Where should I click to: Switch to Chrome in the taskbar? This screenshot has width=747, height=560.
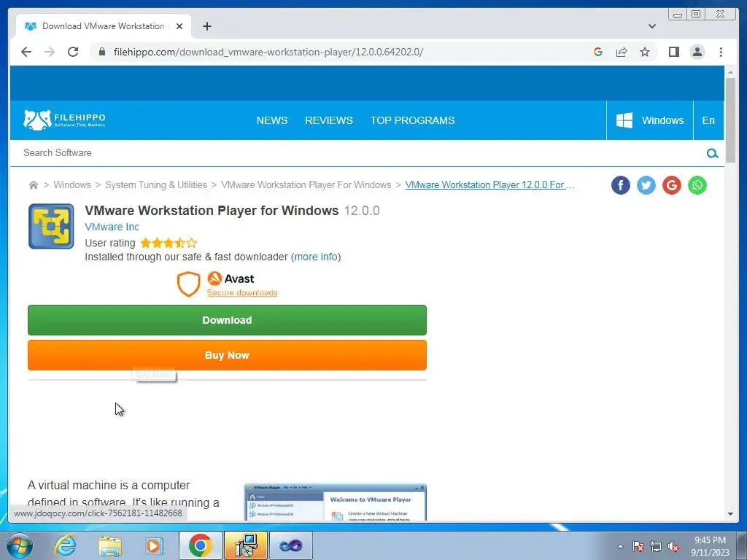tap(200, 545)
